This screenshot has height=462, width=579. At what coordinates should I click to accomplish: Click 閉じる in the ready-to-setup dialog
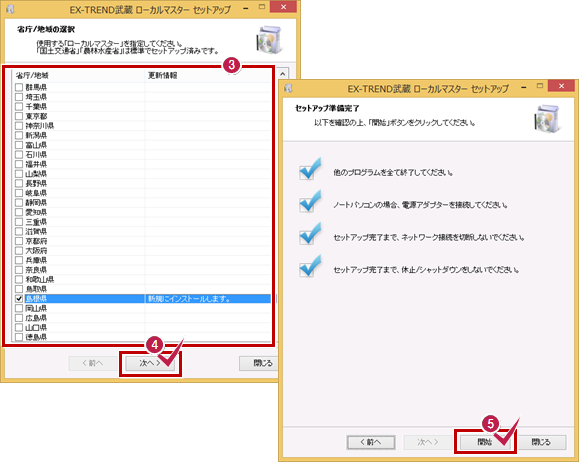[x=541, y=442]
